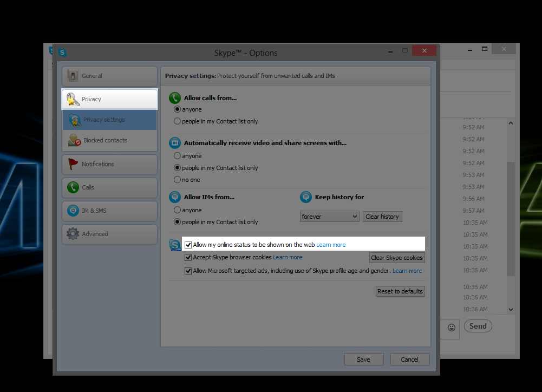The image size is (542, 392).
Task: Click Reset to defaults button
Action: click(x=400, y=291)
